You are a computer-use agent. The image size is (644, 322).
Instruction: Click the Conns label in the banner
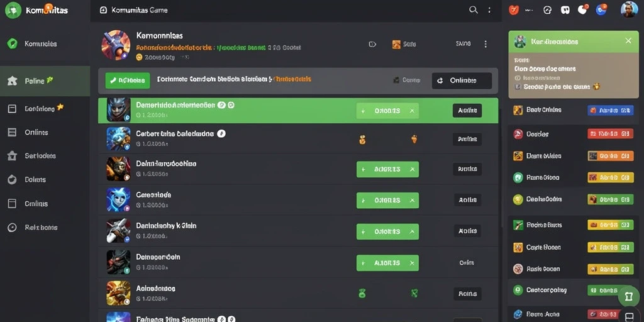tap(411, 80)
